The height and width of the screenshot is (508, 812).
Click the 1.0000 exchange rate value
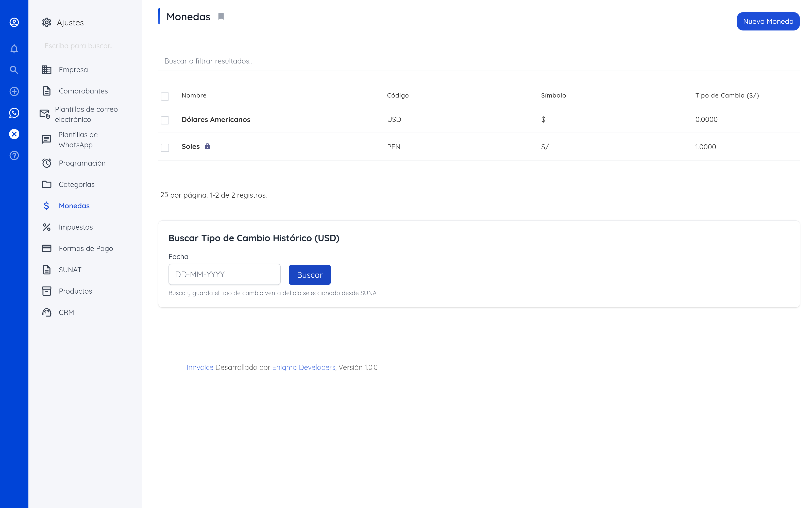pyautogui.click(x=705, y=147)
